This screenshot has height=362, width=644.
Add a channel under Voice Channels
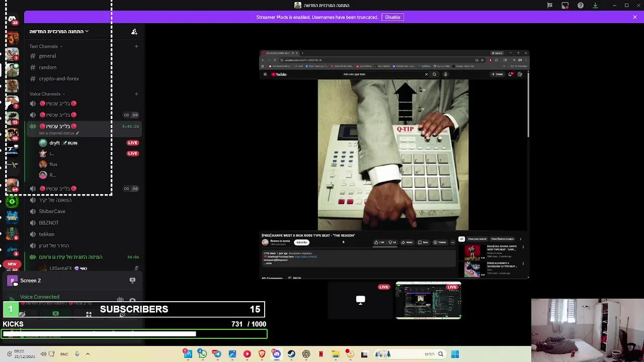tap(136, 94)
